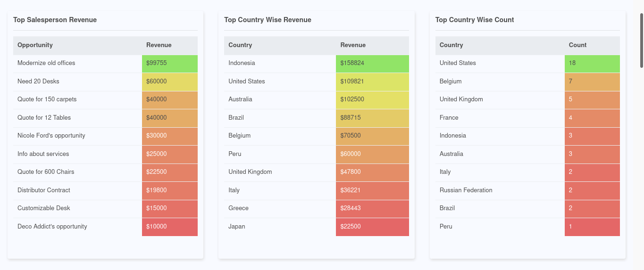Image resolution: width=644 pixels, height=270 pixels.
Task: Click the Top Country Wise Count heading
Action: coord(474,20)
